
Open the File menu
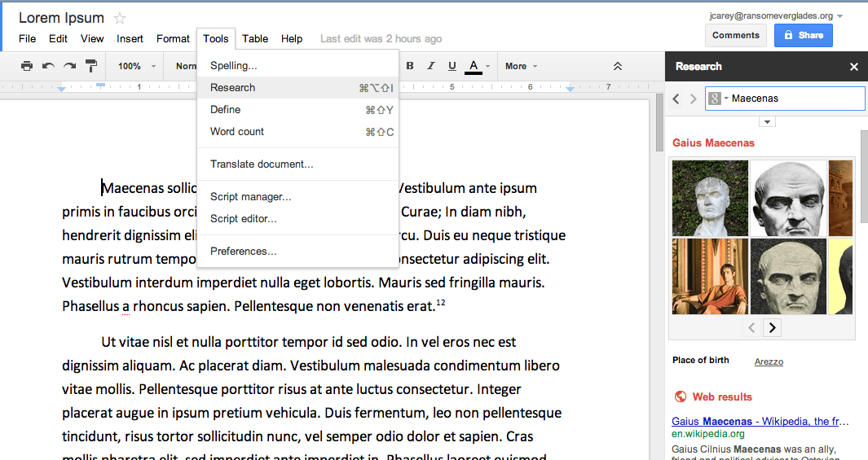[27, 39]
